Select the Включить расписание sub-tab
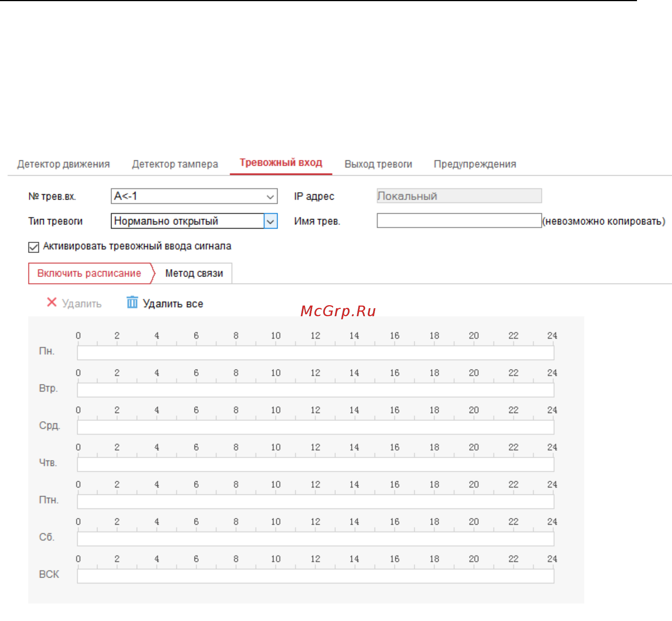This screenshot has width=672, height=621. coord(89,274)
